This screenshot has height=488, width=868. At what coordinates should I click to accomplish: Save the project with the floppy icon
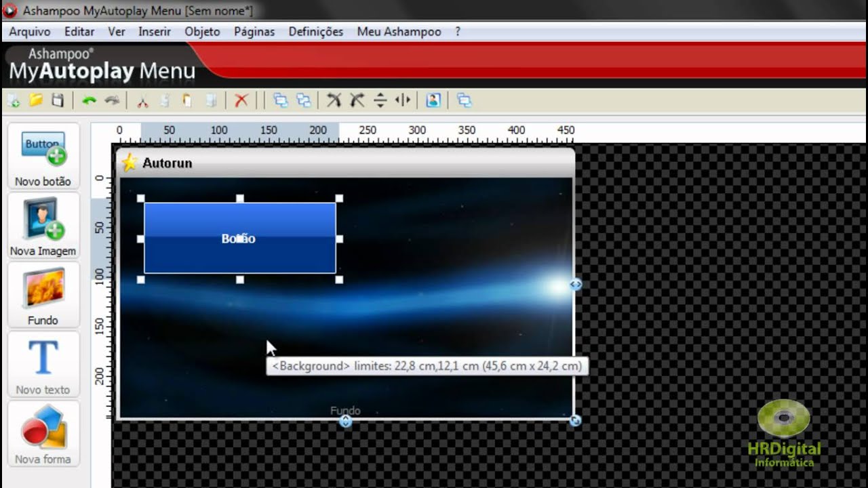click(x=58, y=101)
